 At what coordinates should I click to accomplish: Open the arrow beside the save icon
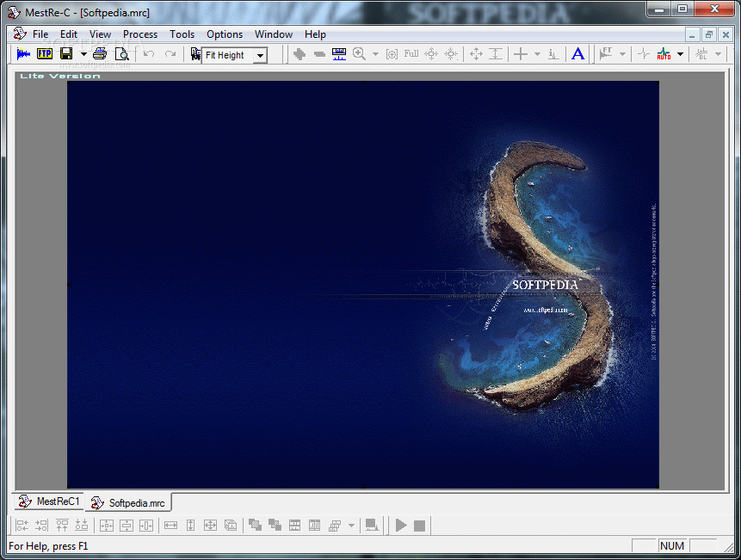coord(83,54)
